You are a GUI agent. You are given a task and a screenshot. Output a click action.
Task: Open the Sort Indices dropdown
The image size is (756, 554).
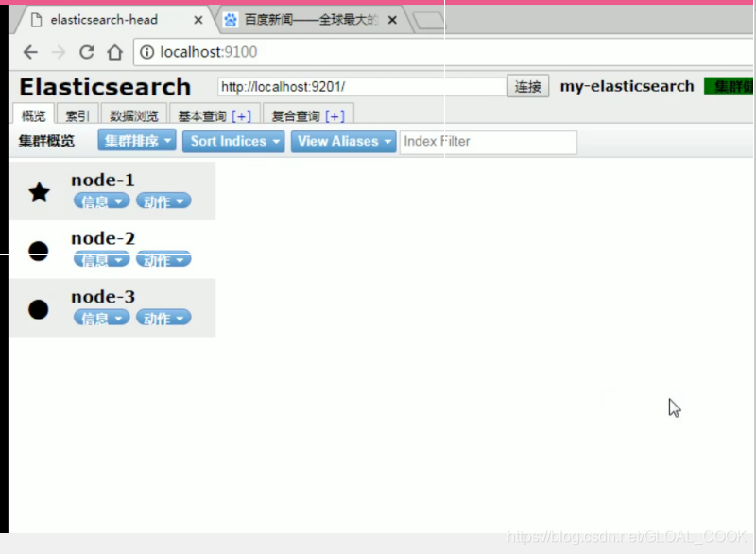pyautogui.click(x=233, y=141)
